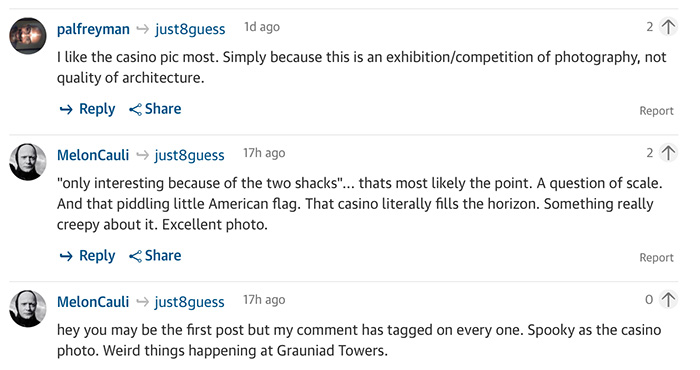Share MelonCauli's 'Excellent photo' comment

pyautogui.click(x=155, y=256)
